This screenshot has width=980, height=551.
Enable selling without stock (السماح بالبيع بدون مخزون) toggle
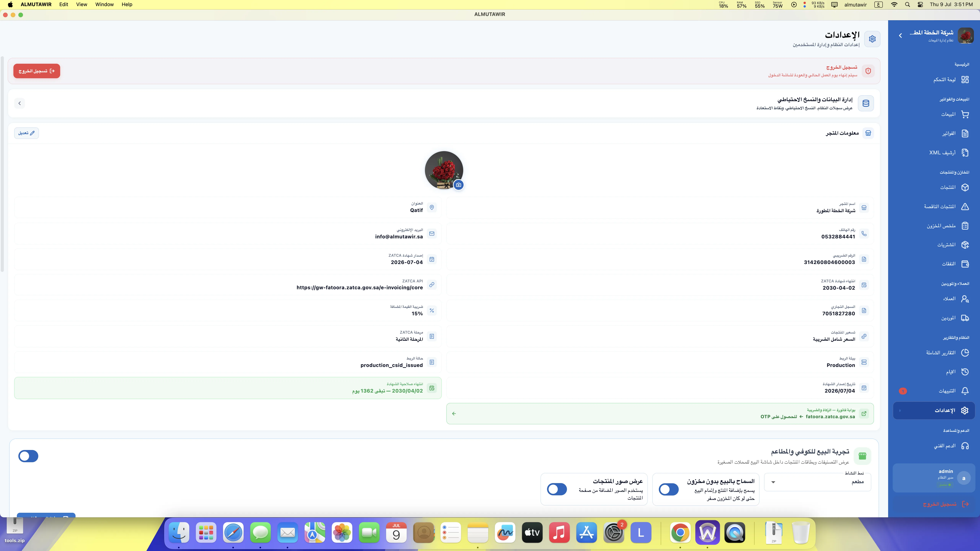[668, 489]
